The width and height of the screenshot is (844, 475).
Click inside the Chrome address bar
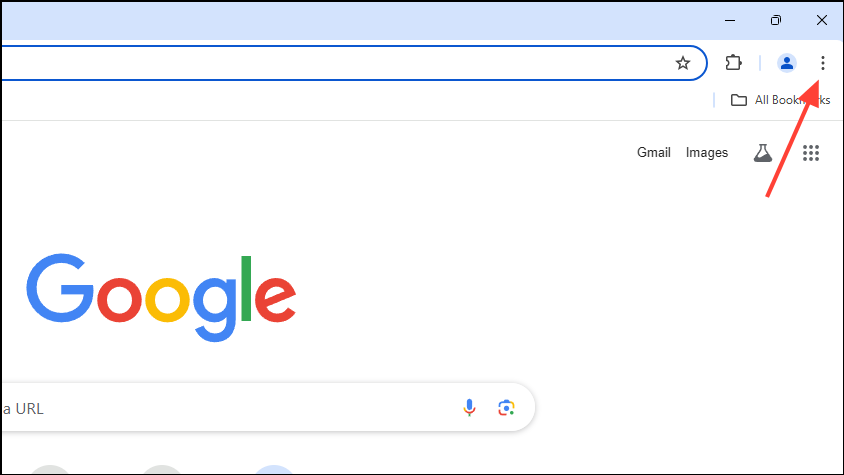coord(330,63)
